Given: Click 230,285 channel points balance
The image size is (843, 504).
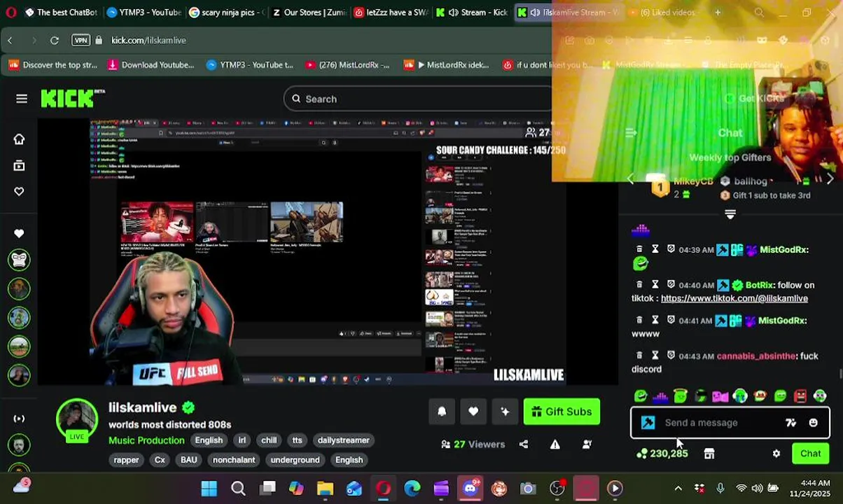Looking at the screenshot, I should tap(662, 454).
